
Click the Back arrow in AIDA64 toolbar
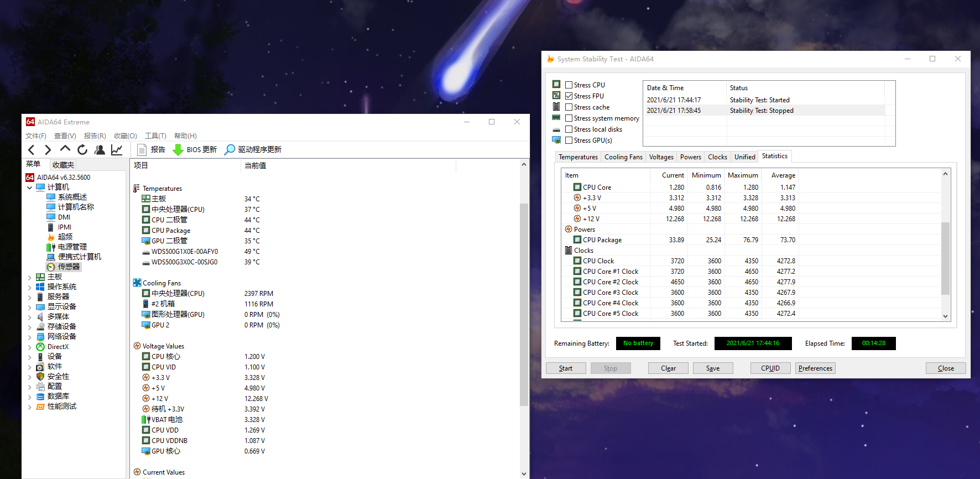(32, 150)
